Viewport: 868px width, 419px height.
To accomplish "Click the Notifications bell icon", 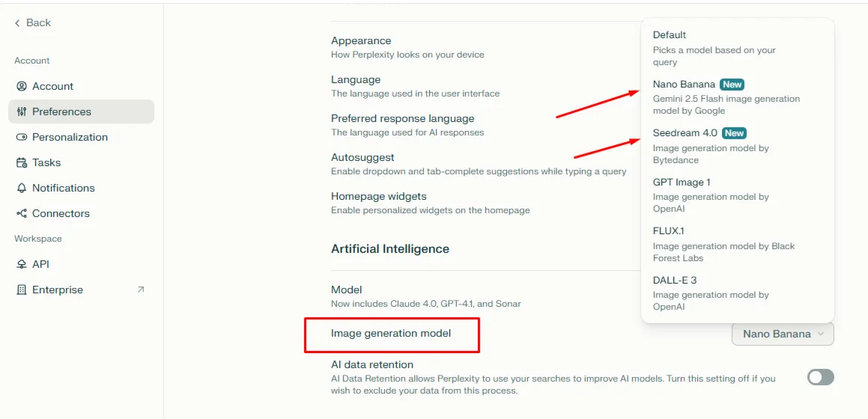I will tap(22, 188).
